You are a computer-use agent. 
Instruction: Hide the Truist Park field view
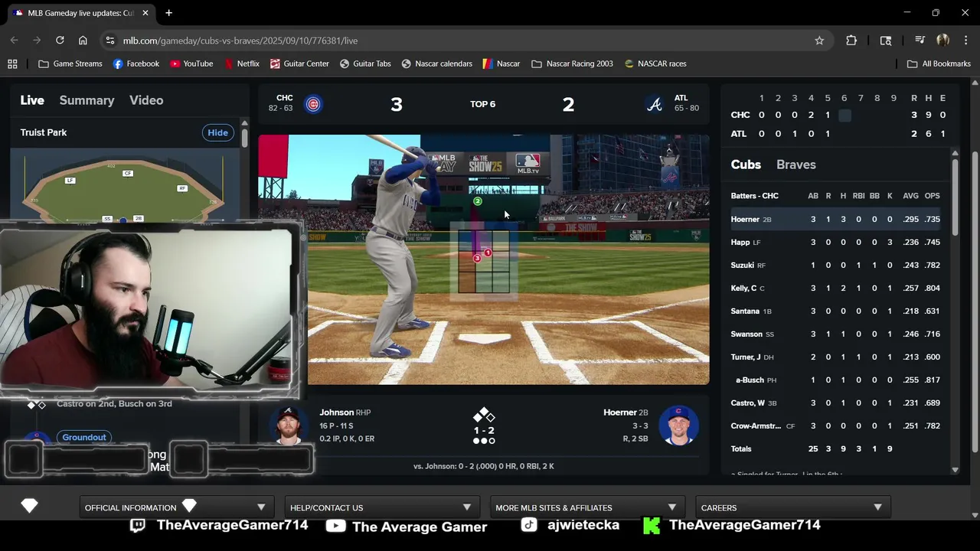217,132
